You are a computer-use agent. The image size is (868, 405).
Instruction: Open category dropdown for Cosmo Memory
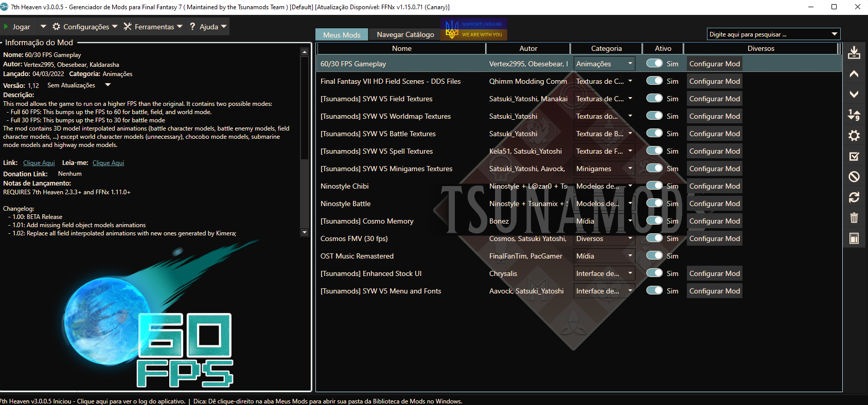coord(605,221)
